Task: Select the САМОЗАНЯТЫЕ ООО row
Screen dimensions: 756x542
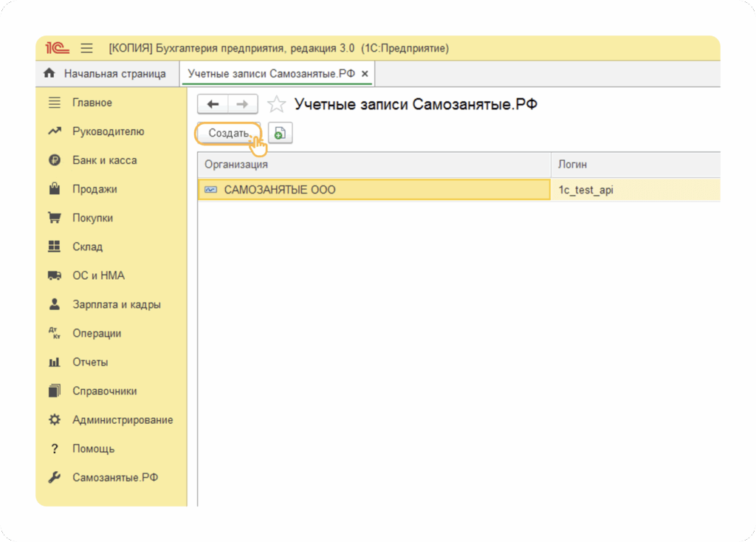Action: point(373,190)
